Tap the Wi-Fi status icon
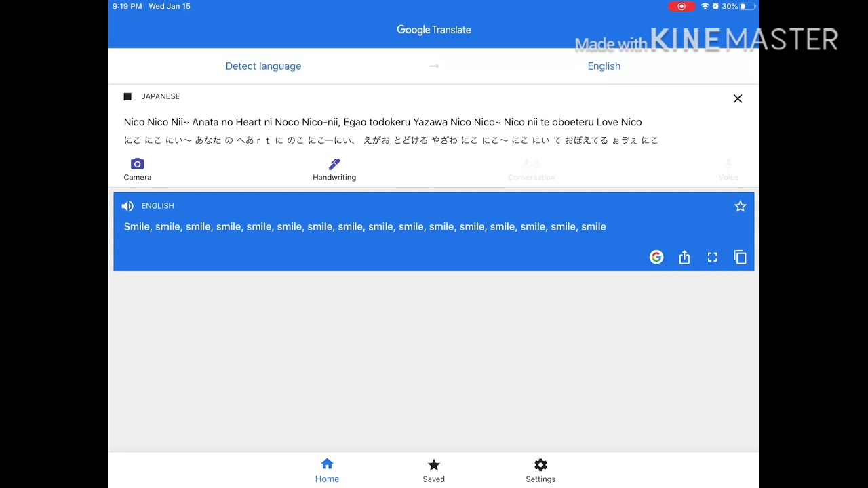Image resolution: width=868 pixels, height=488 pixels. click(x=705, y=6)
